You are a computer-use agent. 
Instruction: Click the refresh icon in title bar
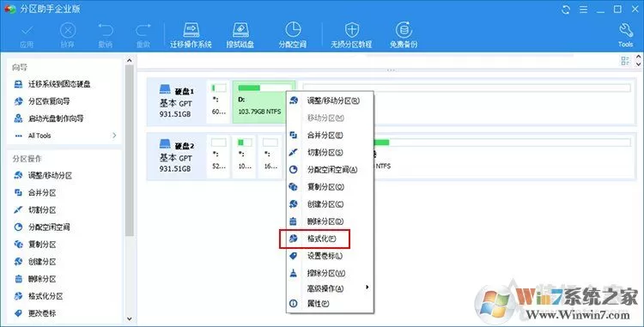(x=566, y=9)
